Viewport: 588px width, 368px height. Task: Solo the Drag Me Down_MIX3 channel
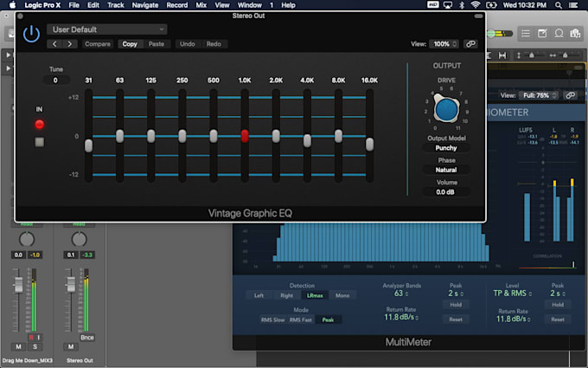pyautogui.click(x=35, y=346)
